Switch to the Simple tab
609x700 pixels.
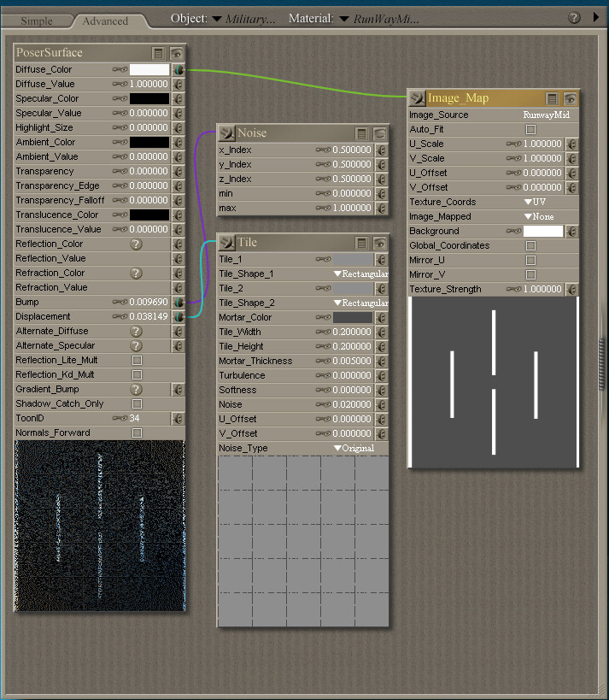pyautogui.click(x=36, y=21)
